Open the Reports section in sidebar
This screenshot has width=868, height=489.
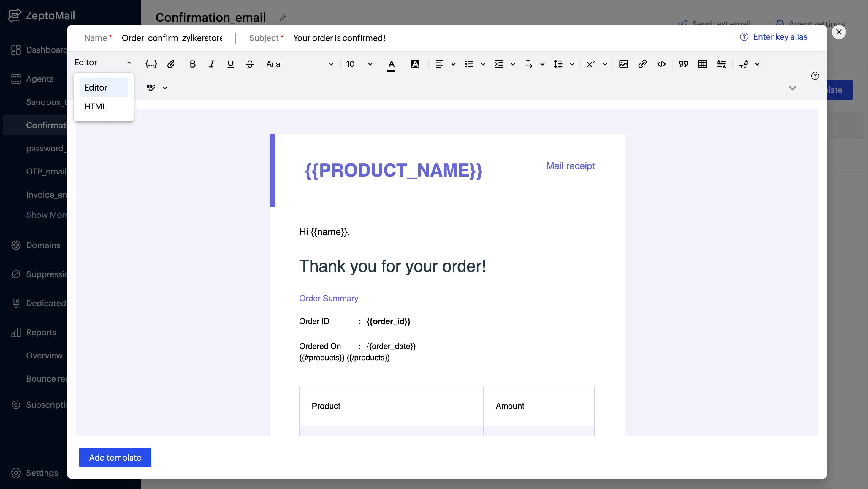point(41,332)
